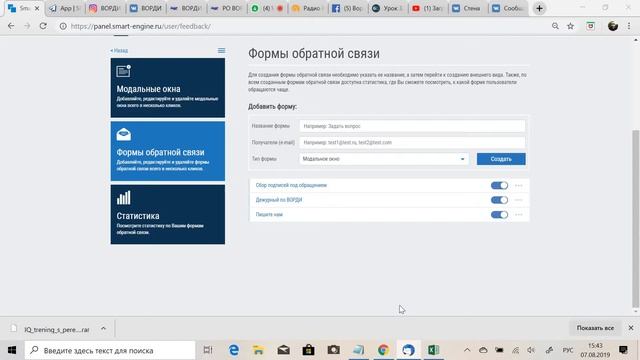640x360 pixels.
Task: View site information icon in address bar
Action: click(63, 26)
